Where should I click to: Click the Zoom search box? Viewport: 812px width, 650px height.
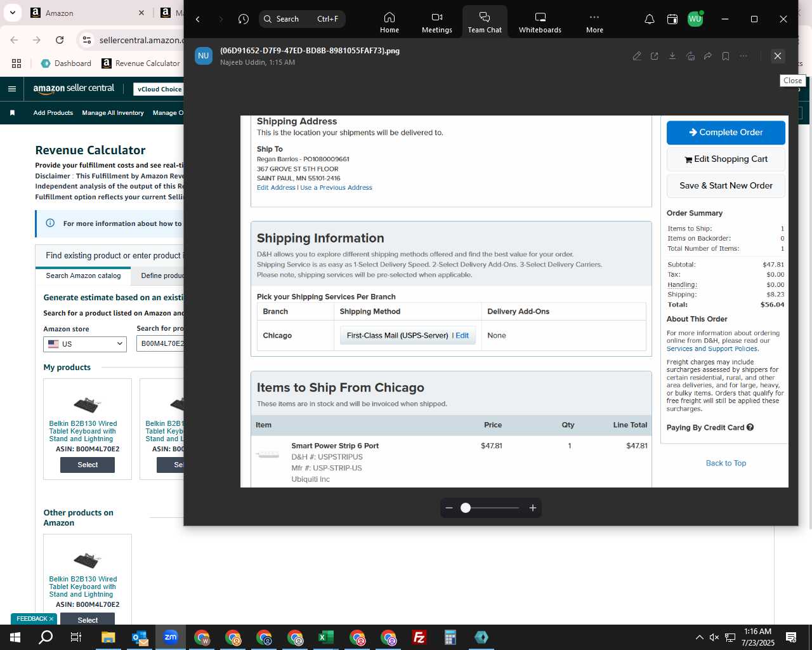(x=302, y=19)
